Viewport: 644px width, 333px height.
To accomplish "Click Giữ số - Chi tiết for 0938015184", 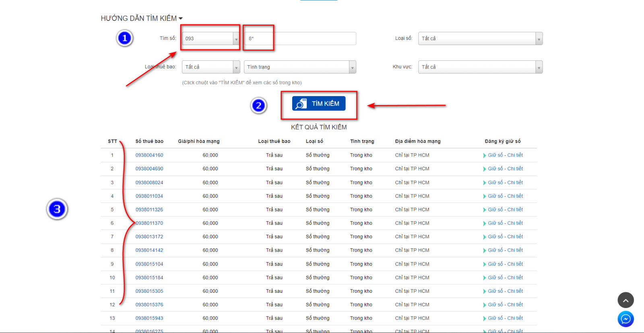I will pyautogui.click(x=505, y=277).
